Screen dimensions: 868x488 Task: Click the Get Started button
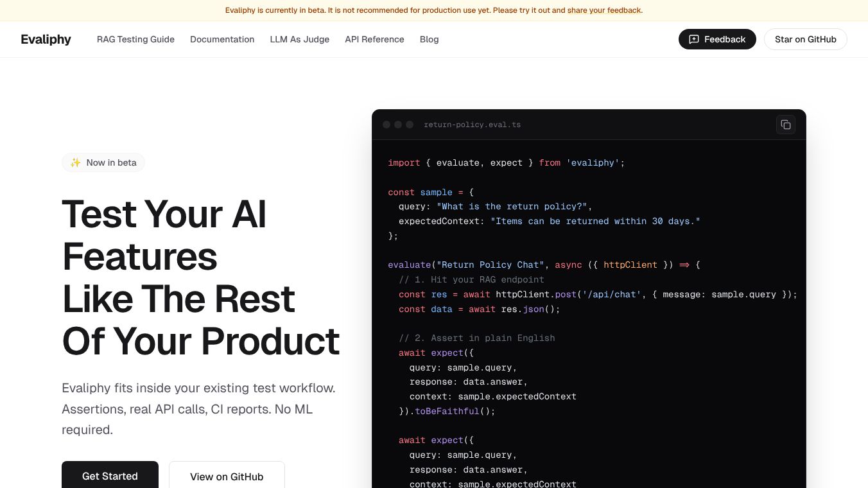[x=110, y=475]
